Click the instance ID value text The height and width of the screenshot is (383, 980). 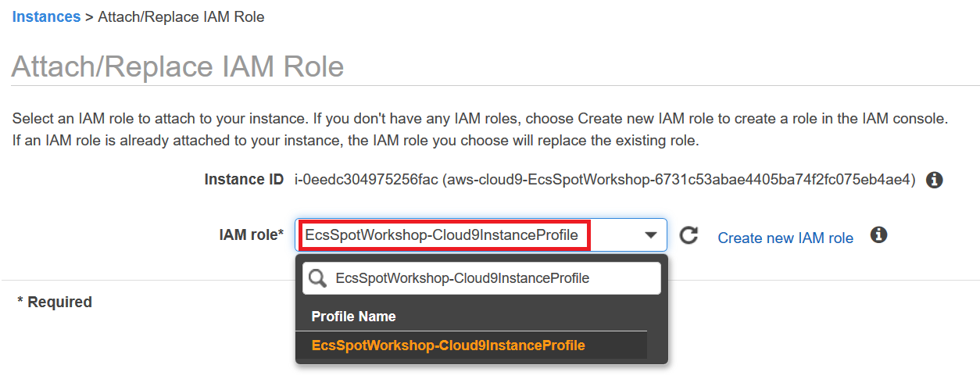pos(605,180)
